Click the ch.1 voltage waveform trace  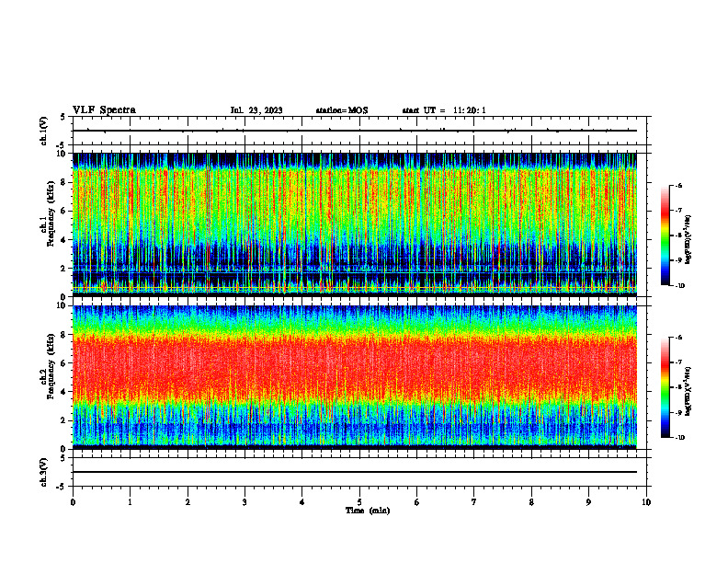355,131
